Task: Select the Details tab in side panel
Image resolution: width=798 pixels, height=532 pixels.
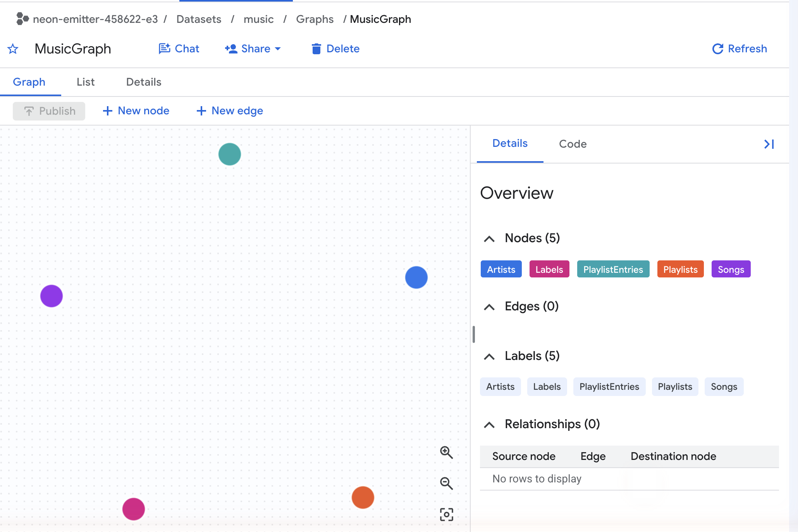Action: coord(510,144)
